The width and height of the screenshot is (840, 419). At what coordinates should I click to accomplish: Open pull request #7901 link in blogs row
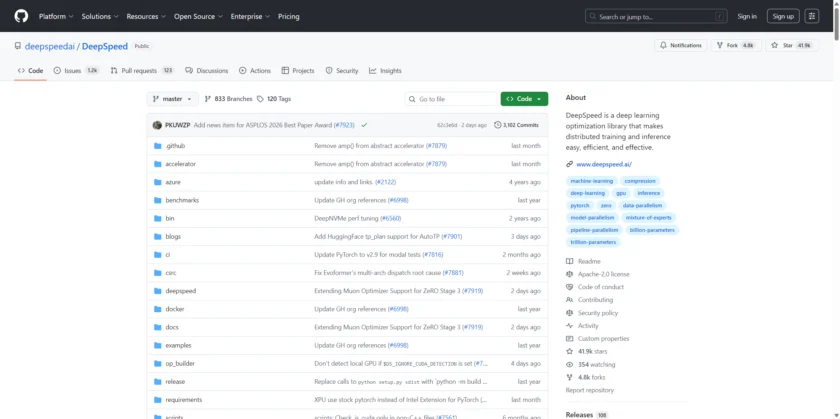[452, 236]
